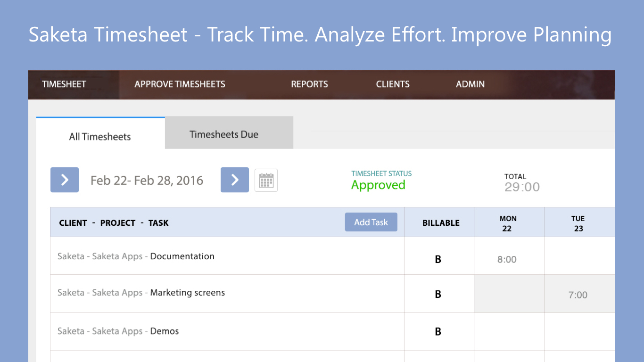Screen dimensions: 644x362
Task: Open the APPROVE TIMESHEETS menu
Action: [180, 84]
